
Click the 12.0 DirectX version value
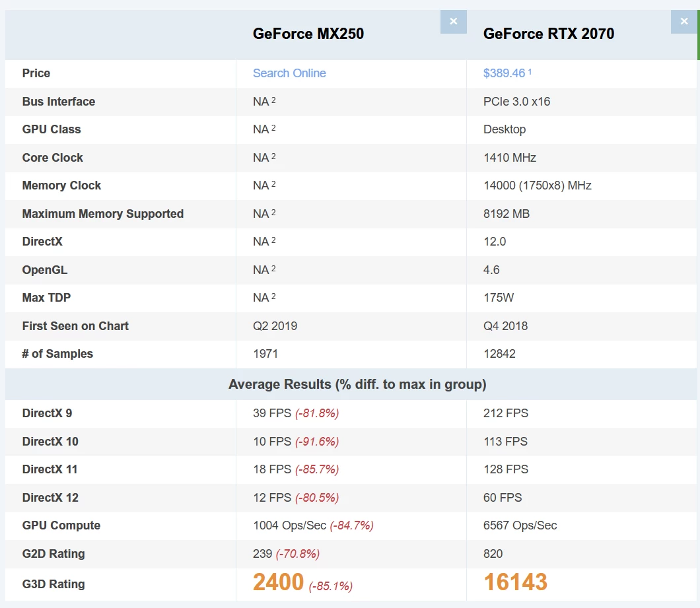pos(495,242)
